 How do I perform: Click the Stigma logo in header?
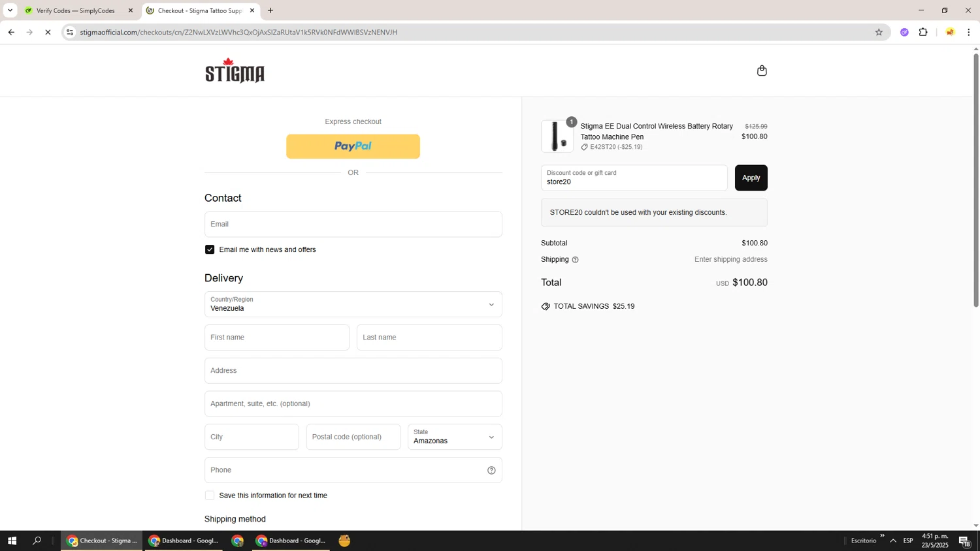tap(235, 71)
